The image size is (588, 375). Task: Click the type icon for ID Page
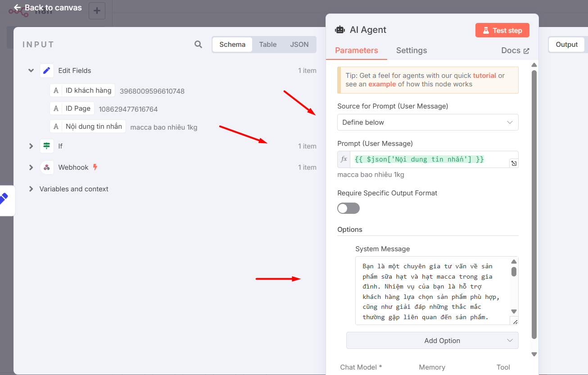pyautogui.click(x=56, y=108)
